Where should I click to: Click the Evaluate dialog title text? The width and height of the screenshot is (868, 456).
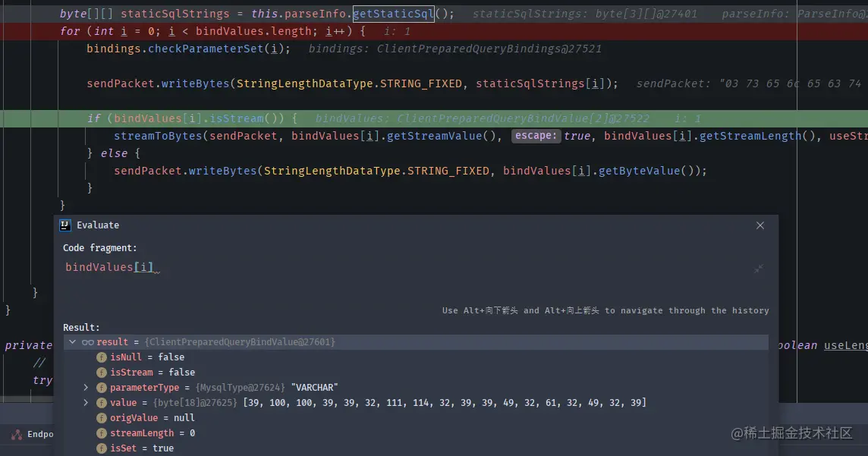tap(98, 225)
